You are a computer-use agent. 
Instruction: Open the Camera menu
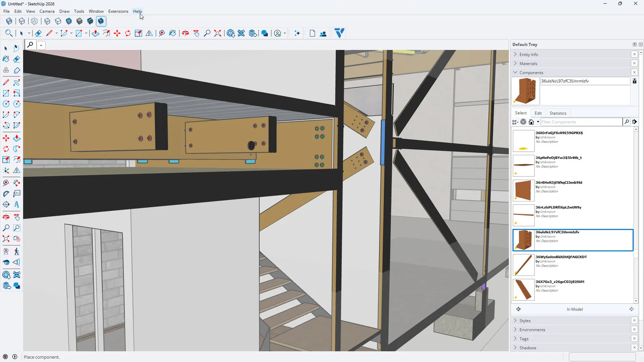coord(47,11)
